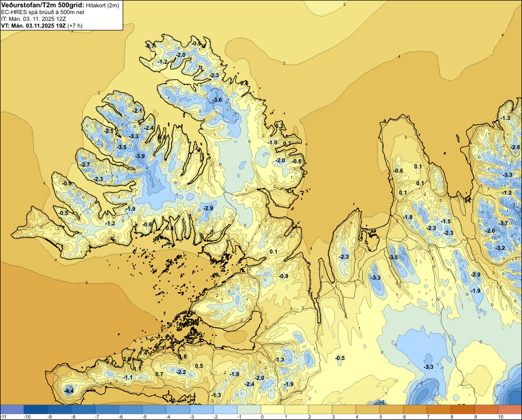Click the 'Hitakort (2m)' label in header

(x=102, y=5)
